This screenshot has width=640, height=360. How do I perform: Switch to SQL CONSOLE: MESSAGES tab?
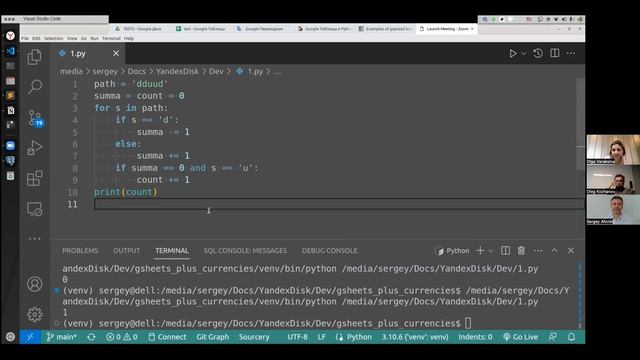click(x=245, y=251)
